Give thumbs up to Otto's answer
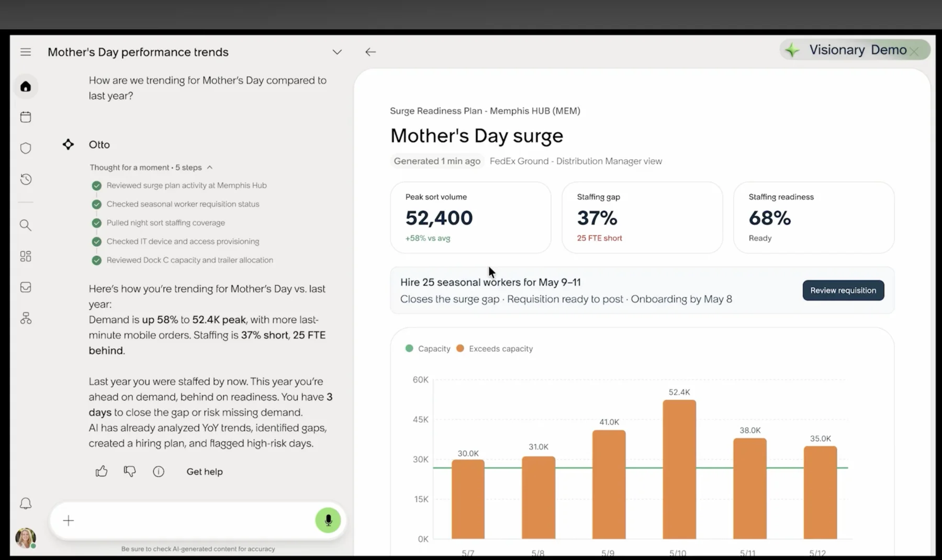942x560 pixels. click(x=102, y=472)
